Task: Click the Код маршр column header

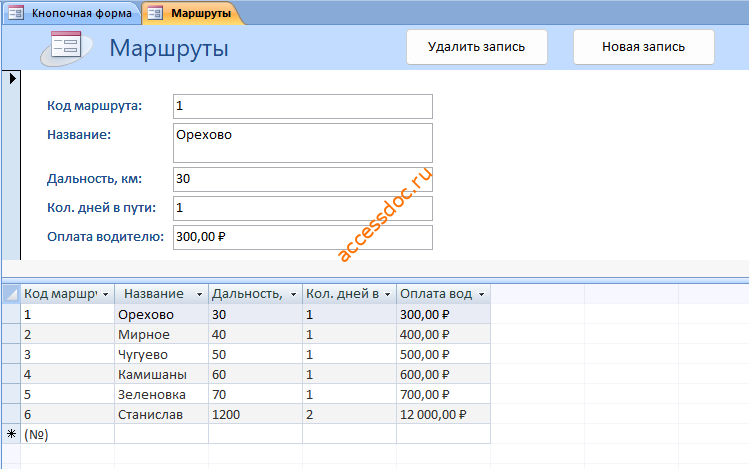Action: pos(67,294)
